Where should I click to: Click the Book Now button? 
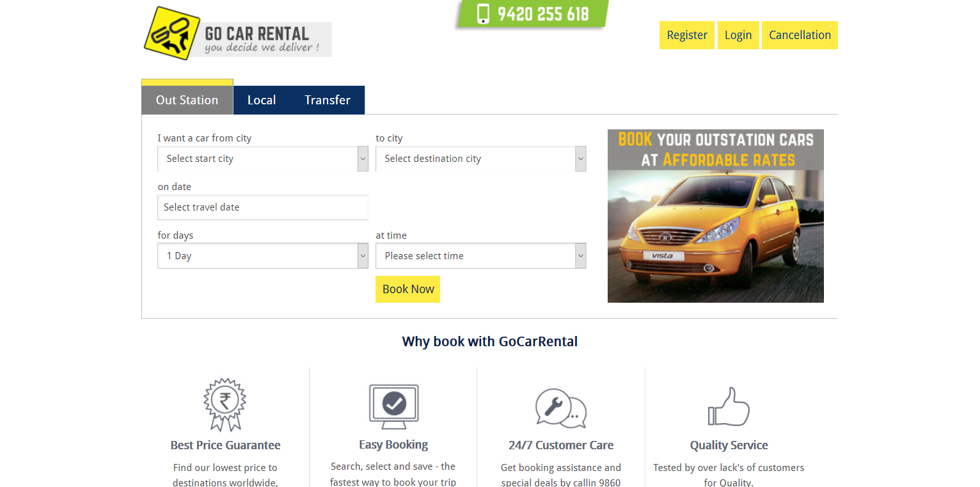(408, 289)
